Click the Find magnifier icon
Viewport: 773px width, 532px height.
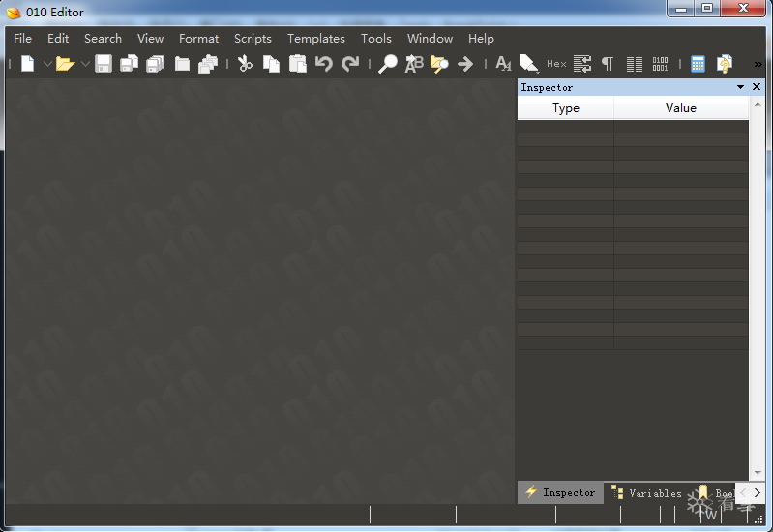[388, 64]
